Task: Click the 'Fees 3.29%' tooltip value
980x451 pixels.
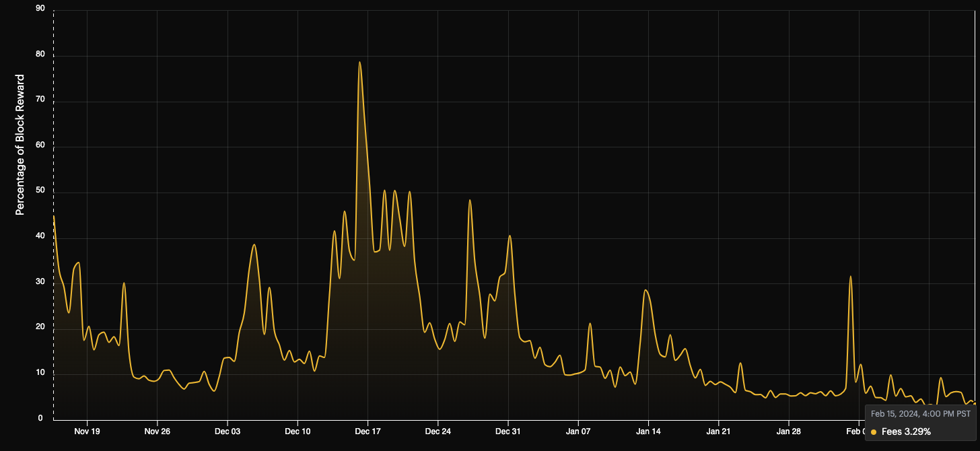Action: click(x=906, y=431)
